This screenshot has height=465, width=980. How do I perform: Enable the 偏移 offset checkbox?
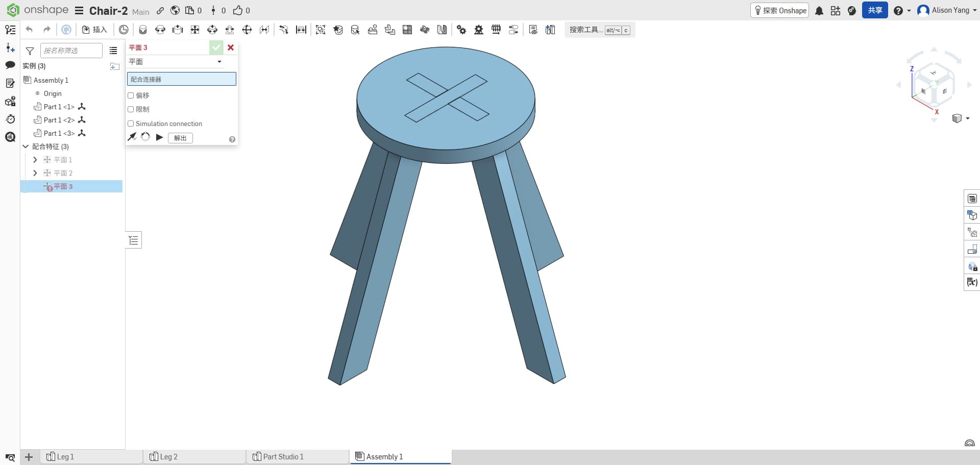pos(131,95)
